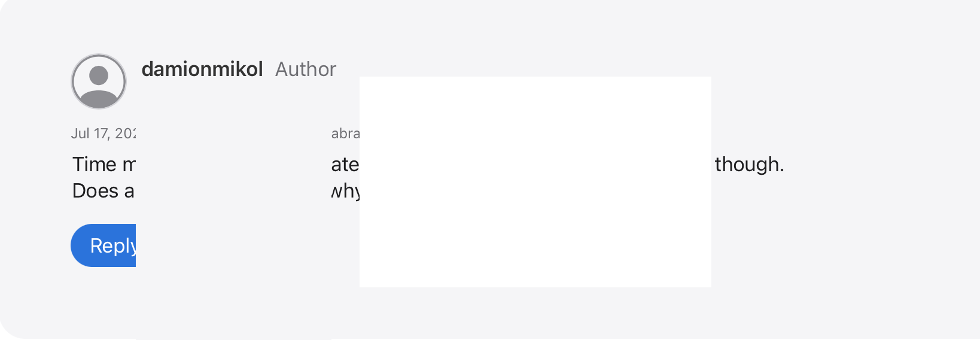
Task: Click the Jul 17 post date
Action: point(104,133)
